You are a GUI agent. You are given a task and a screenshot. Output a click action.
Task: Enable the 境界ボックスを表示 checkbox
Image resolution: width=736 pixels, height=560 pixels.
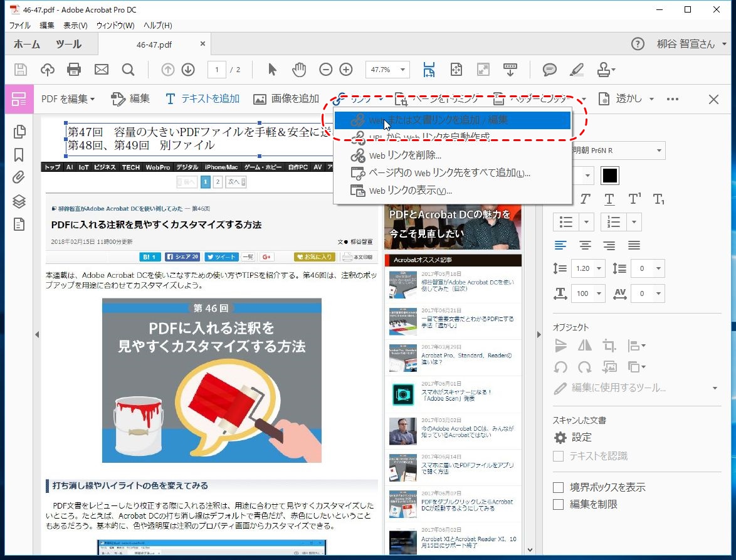pyautogui.click(x=558, y=487)
